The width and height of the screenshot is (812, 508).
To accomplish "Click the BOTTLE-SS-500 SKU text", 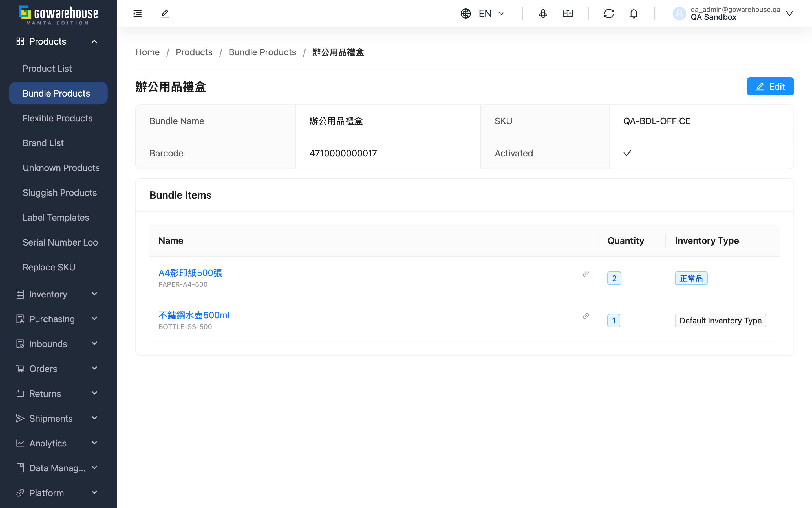I will (185, 327).
